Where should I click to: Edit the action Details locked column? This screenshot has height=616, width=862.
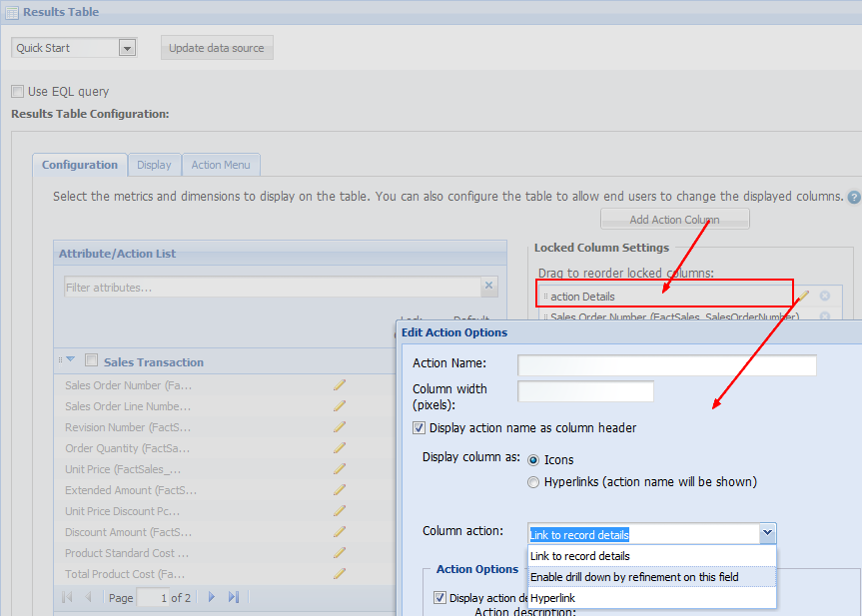click(x=804, y=296)
